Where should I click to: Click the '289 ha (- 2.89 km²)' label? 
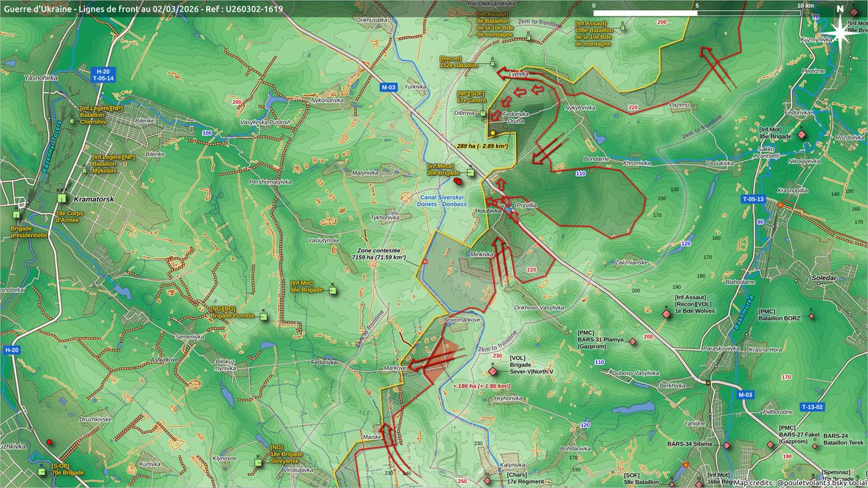click(482, 146)
